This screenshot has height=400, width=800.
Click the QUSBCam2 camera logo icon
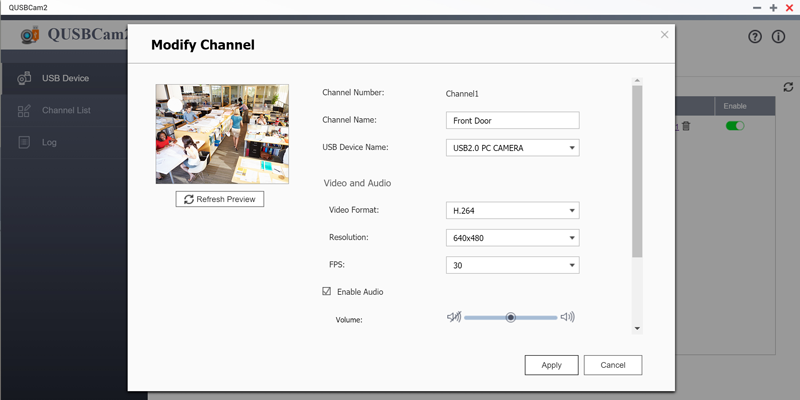[32, 36]
